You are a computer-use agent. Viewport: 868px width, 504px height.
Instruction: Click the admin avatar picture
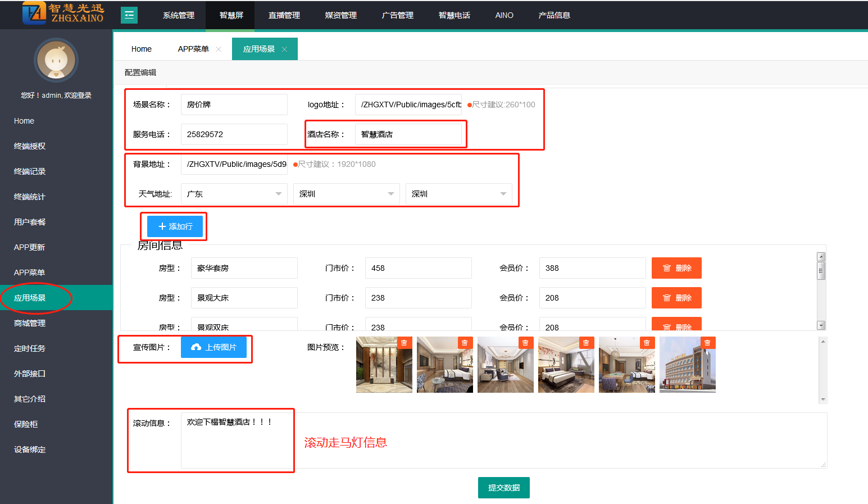(x=56, y=61)
